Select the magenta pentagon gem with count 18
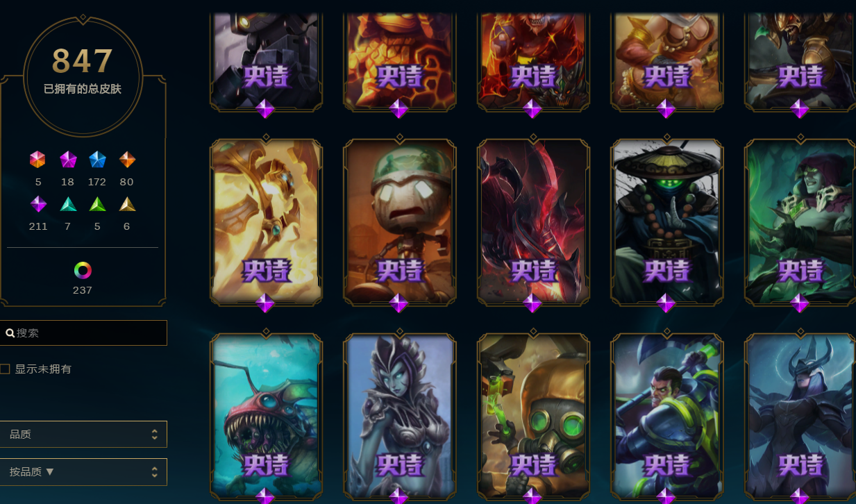This screenshot has width=856, height=504. click(x=67, y=160)
